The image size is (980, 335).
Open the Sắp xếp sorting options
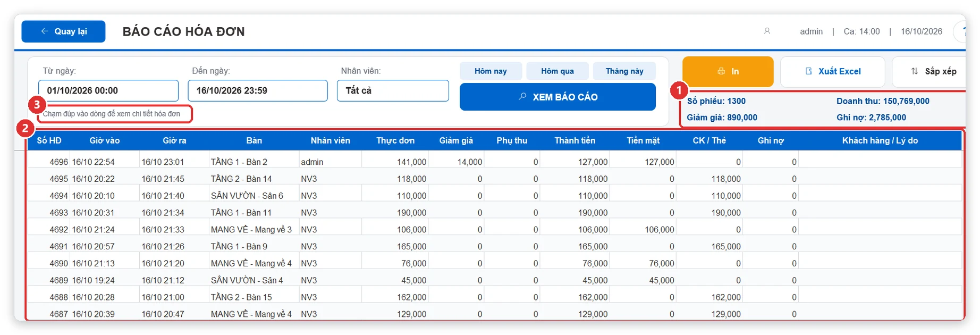point(929,71)
